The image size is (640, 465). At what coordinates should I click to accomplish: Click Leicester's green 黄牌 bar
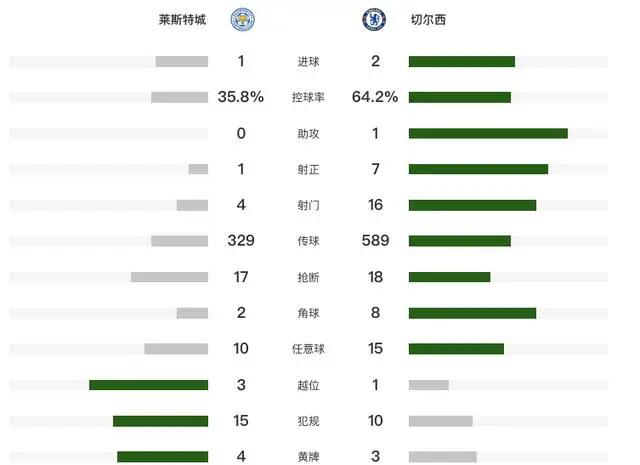coord(162,456)
